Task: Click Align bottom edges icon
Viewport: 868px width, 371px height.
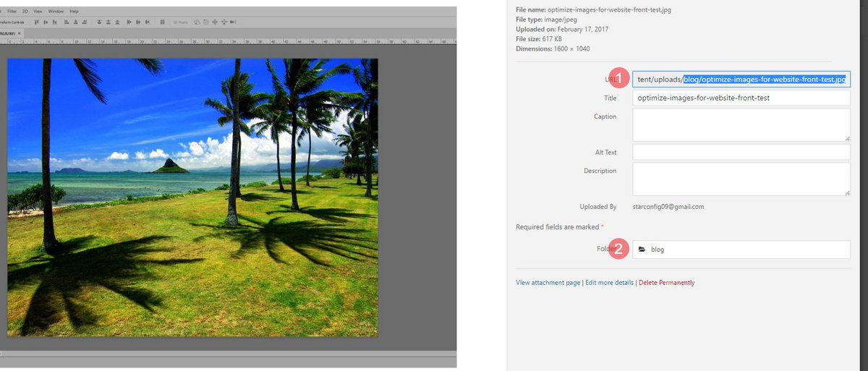Action: (x=55, y=22)
